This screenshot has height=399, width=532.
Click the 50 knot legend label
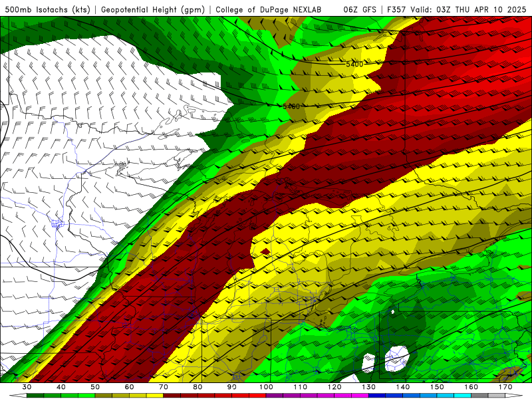(95, 387)
